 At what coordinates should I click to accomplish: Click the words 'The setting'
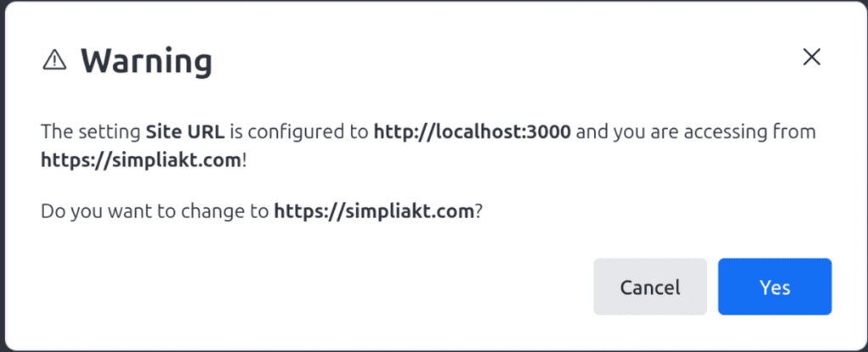pos(92,132)
